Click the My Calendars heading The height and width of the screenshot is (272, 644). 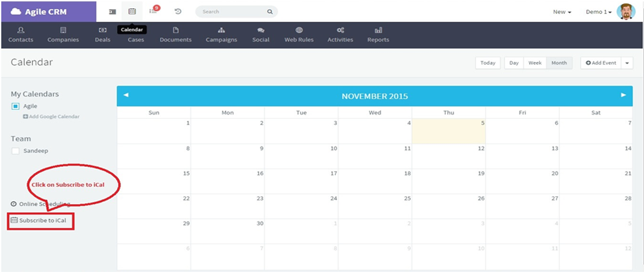tap(35, 94)
